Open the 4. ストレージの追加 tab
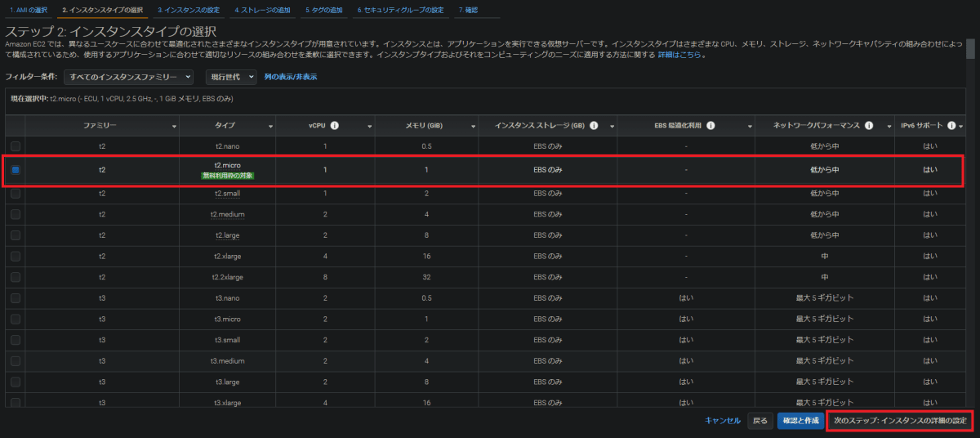Image resolution: width=980 pixels, height=438 pixels. (x=262, y=10)
